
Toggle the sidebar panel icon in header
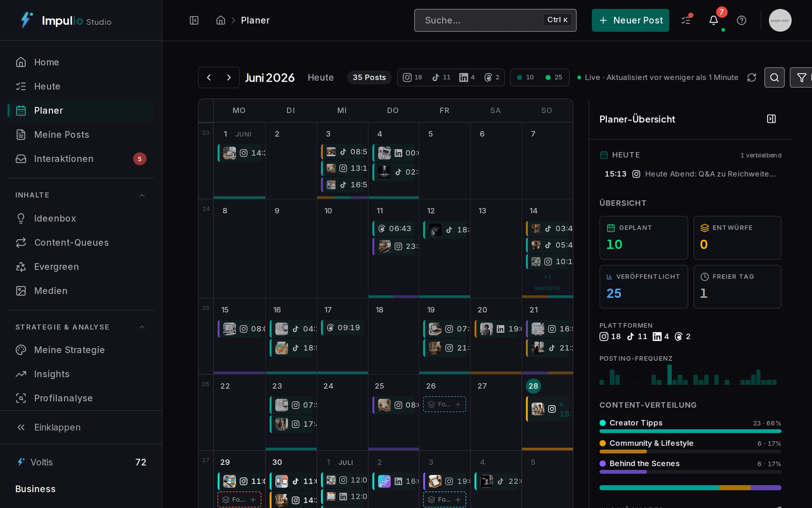[x=194, y=20]
